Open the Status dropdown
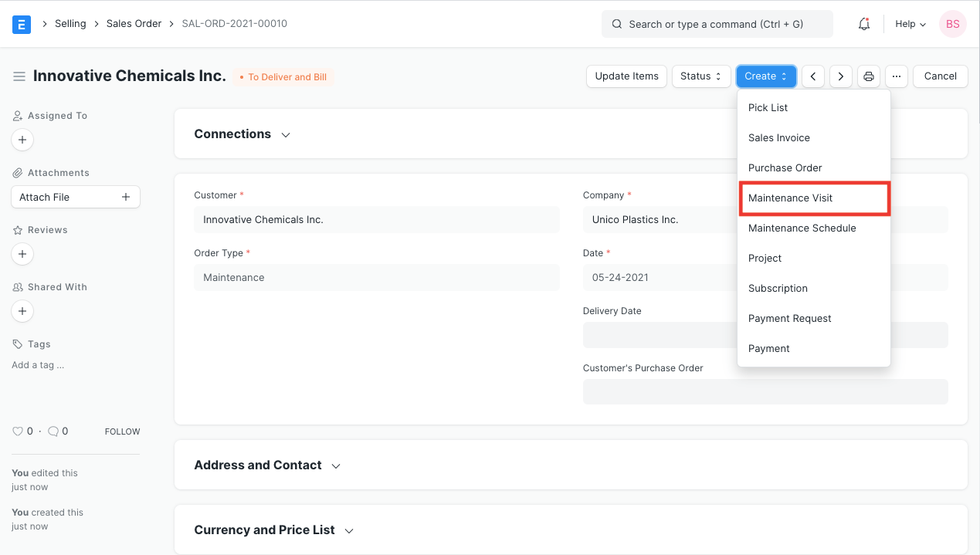Viewport: 980px width, 555px height. click(x=700, y=76)
